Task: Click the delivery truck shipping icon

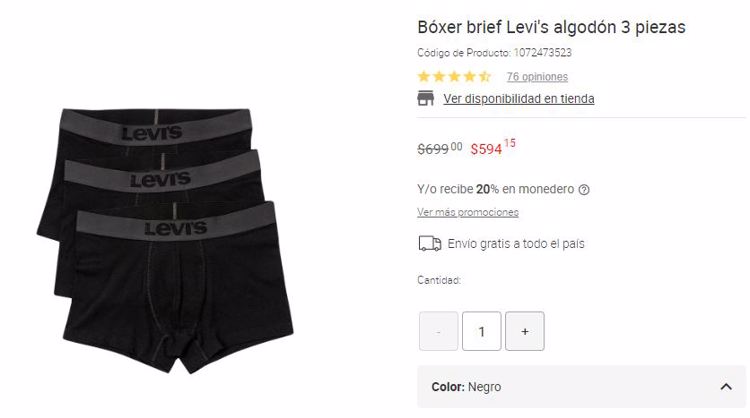Action: coord(430,243)
